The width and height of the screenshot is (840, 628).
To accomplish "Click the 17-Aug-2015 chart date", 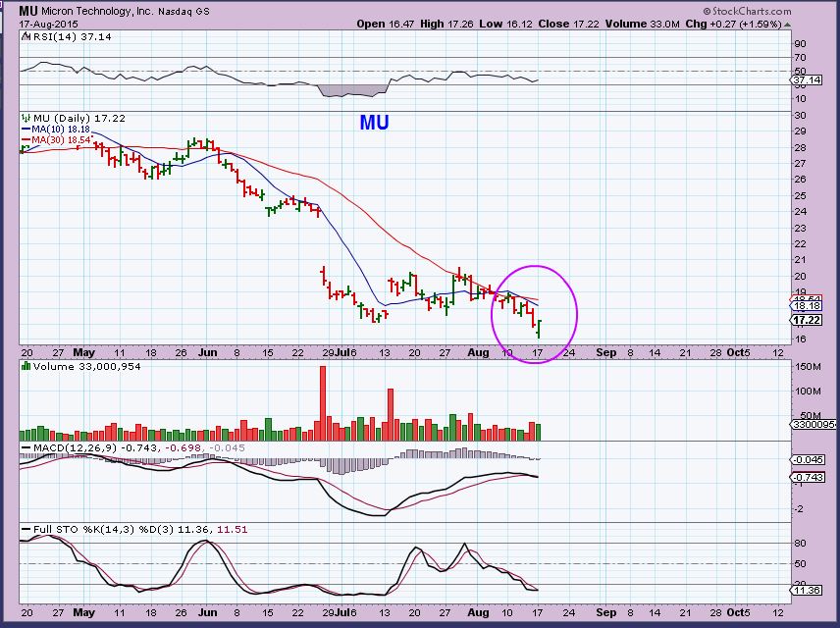I will click(x=49, y=25).
